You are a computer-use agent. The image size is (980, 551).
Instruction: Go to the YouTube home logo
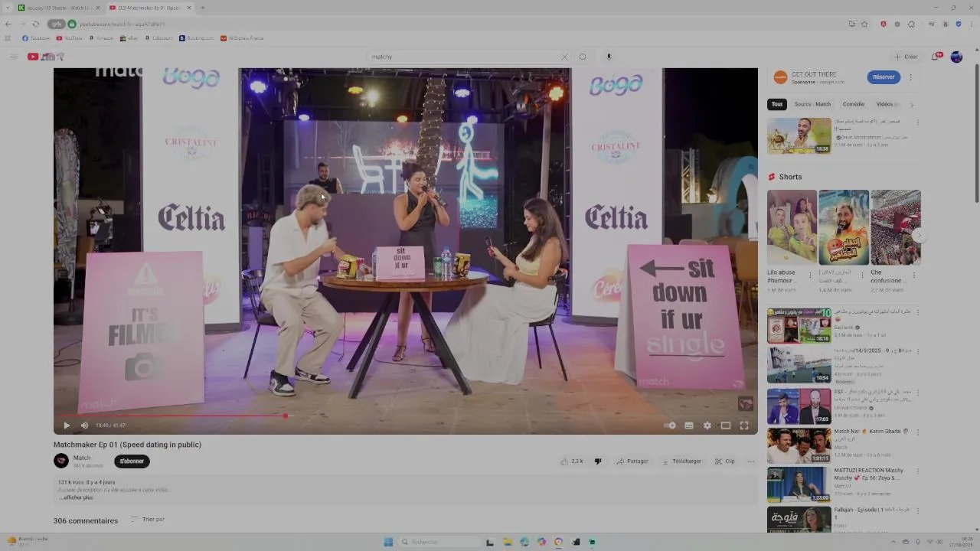click(x=44, y=57)
